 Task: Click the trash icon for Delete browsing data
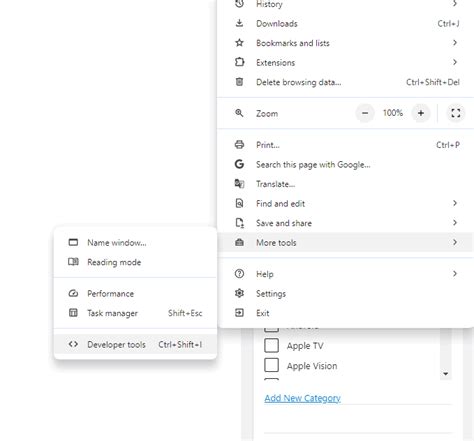point(239,82)
